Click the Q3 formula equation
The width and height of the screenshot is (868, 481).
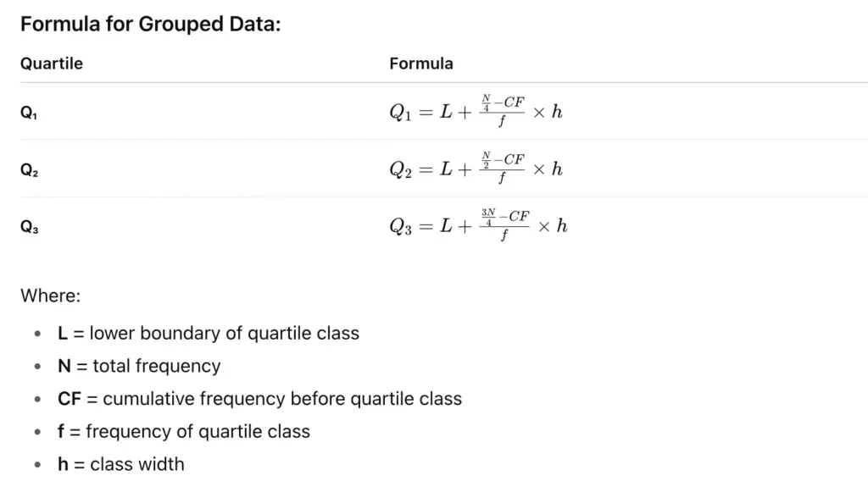[x=478, y=226]
